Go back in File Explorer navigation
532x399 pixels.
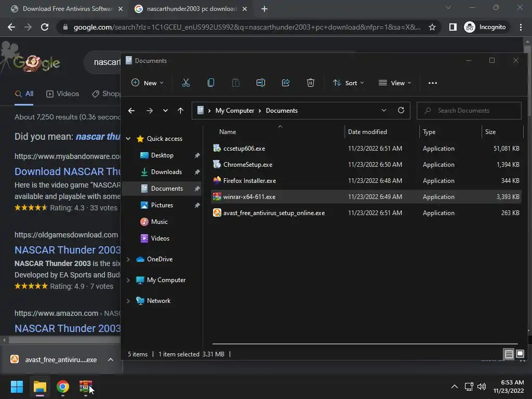[131, 111]
